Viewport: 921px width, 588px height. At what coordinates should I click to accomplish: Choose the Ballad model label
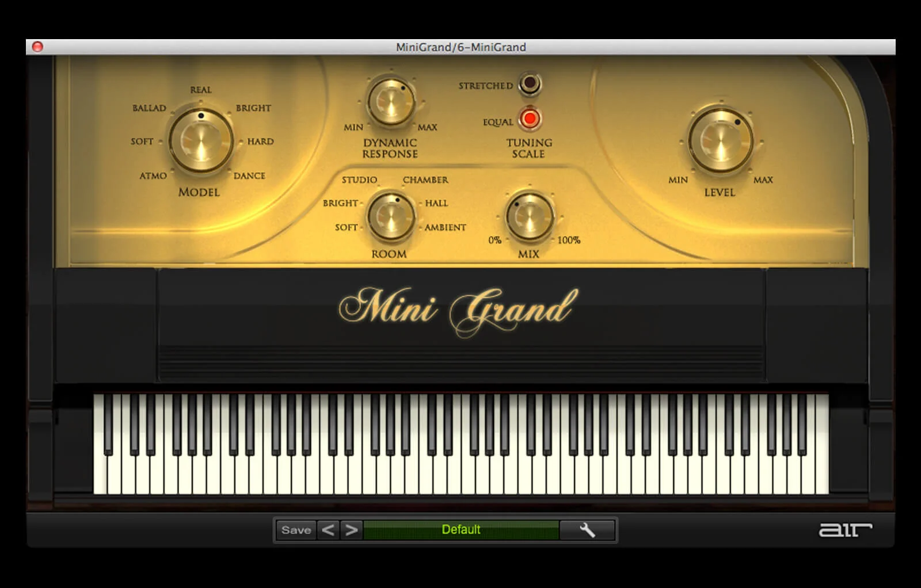coord(149,108)
